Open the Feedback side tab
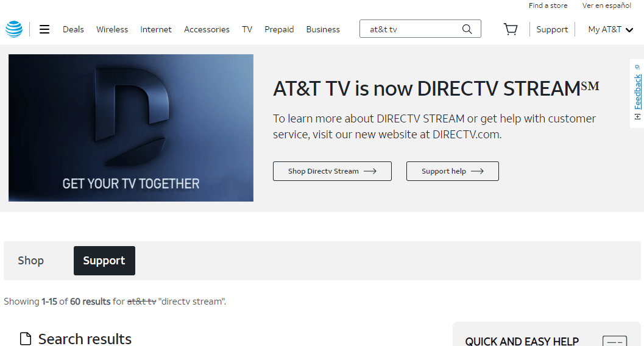Image resolution: width=644 pixels, height=346 pixels. (x=637, y=93)
